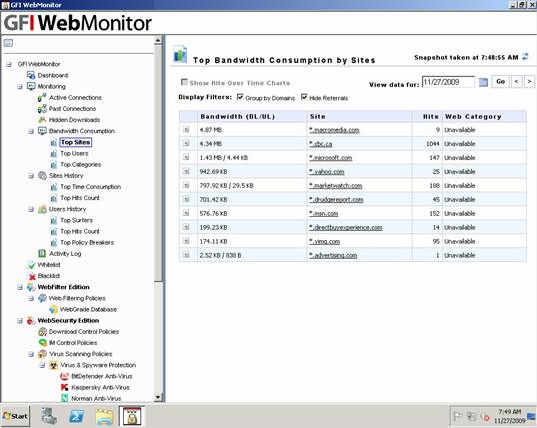Click the Top Users chart icon
This screenshot has height=428, width=537.
pos(54,154)
